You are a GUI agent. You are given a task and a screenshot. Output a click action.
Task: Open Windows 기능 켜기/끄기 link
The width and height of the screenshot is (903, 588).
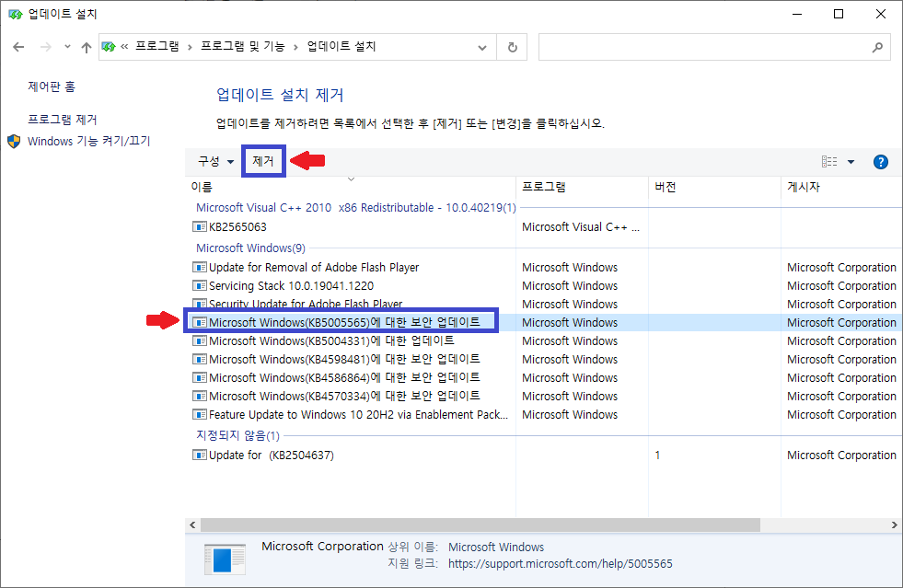pyautogui.click(x=88, y=141)
